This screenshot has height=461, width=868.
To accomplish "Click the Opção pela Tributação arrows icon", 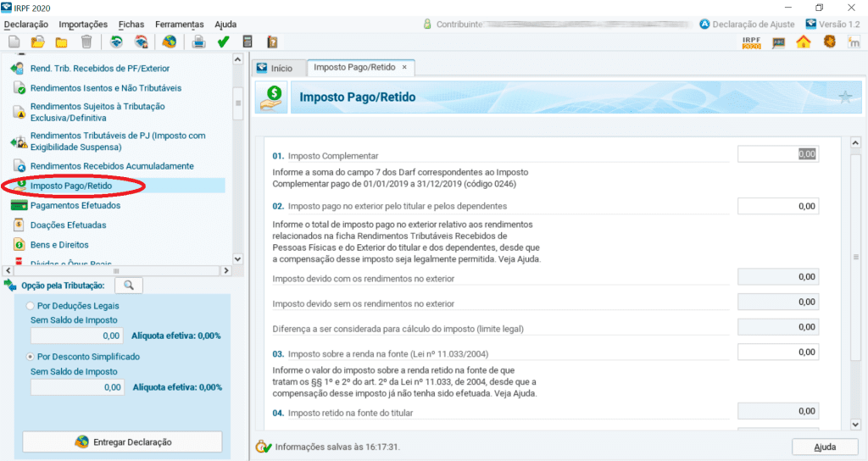I will [10, 286].
